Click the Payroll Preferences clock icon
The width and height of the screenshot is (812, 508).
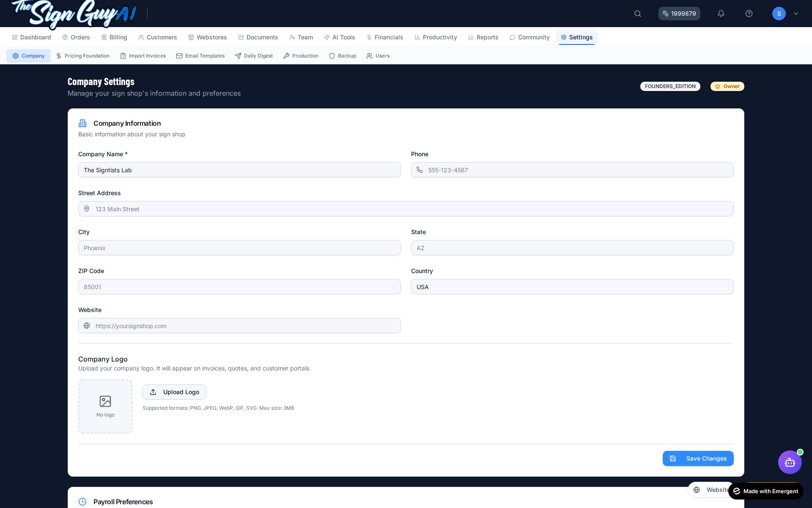82,502
